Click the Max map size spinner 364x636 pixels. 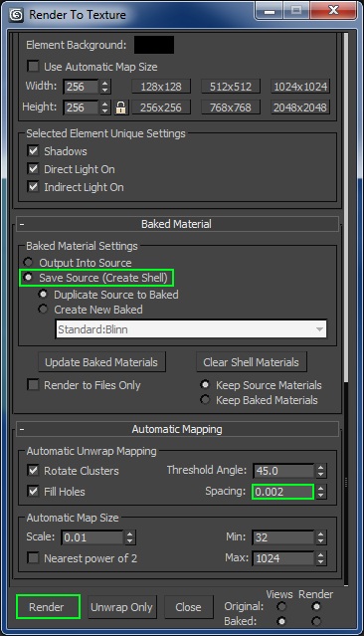[320, 558]
